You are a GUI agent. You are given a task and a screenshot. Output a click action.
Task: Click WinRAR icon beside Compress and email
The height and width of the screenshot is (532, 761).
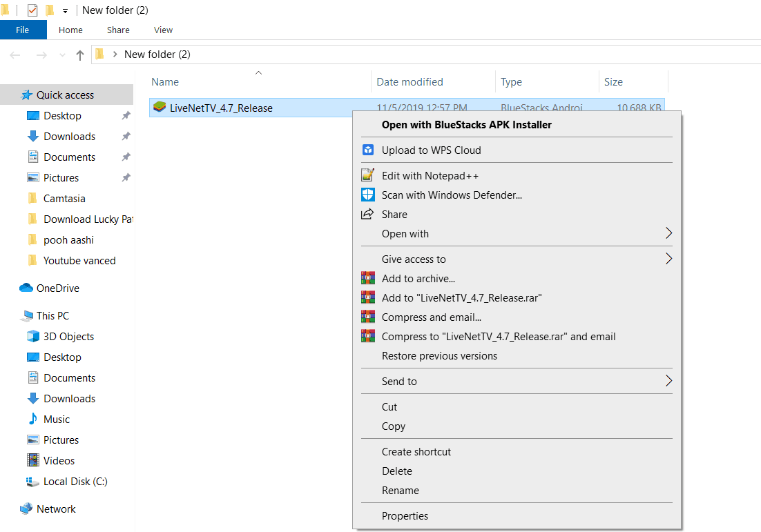coord(368,317)
